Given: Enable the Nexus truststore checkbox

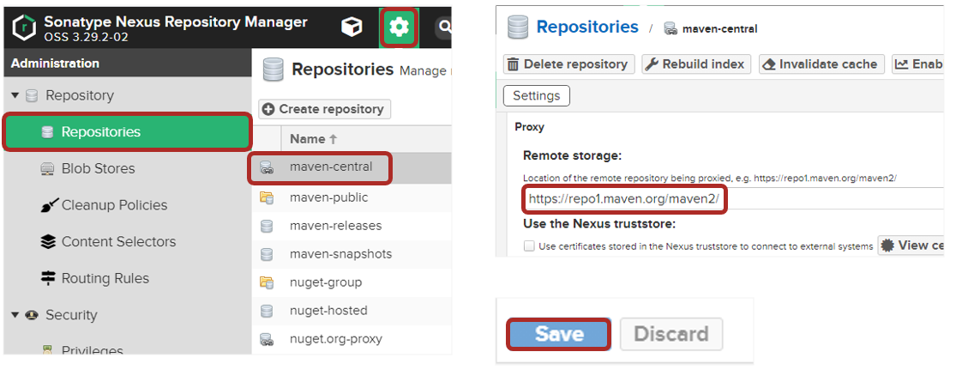Looking at the screenshot, I should click(529, 246).
